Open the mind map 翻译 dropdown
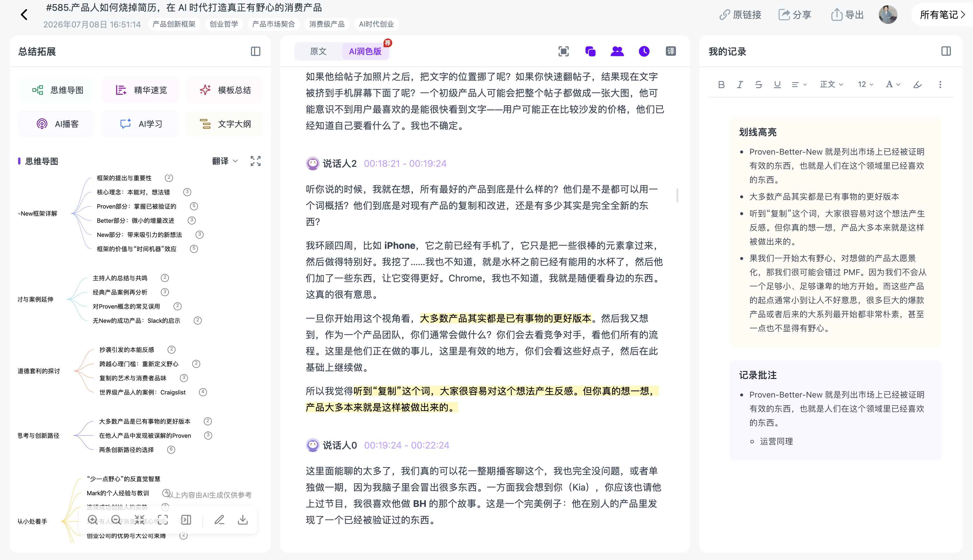This screenshot has width=973, height=560. (225, 161)
